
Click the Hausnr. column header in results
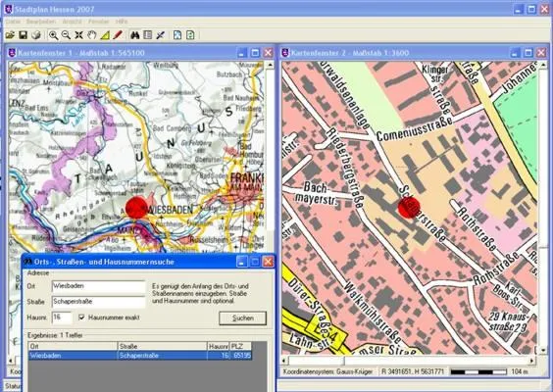pos(219,346)
